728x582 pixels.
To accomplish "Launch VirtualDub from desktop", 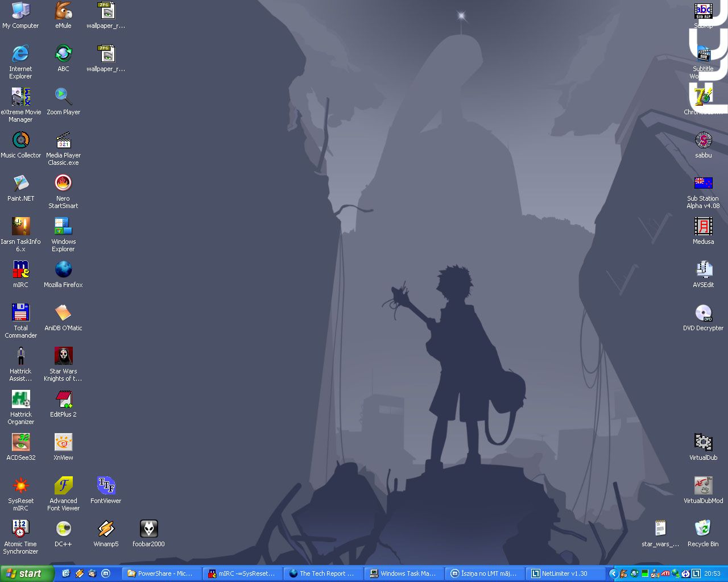I will (704, 447).
